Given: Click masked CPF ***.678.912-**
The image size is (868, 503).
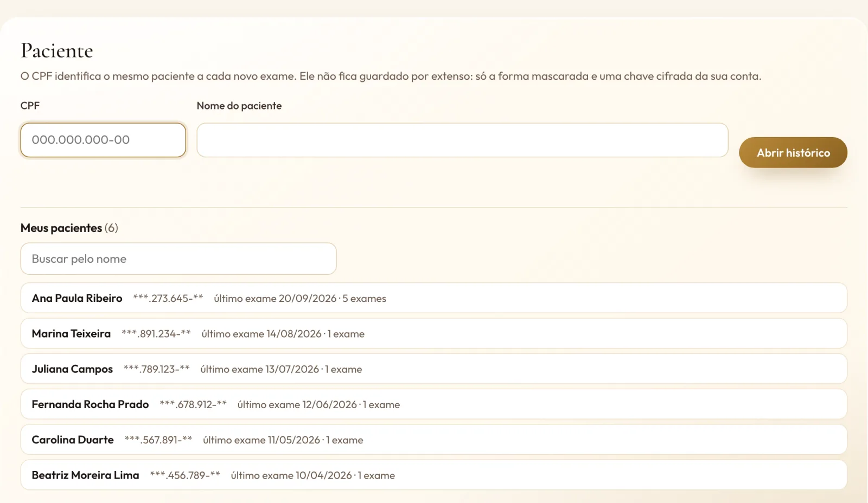Looking at the screenshot, I should (193, 404).
